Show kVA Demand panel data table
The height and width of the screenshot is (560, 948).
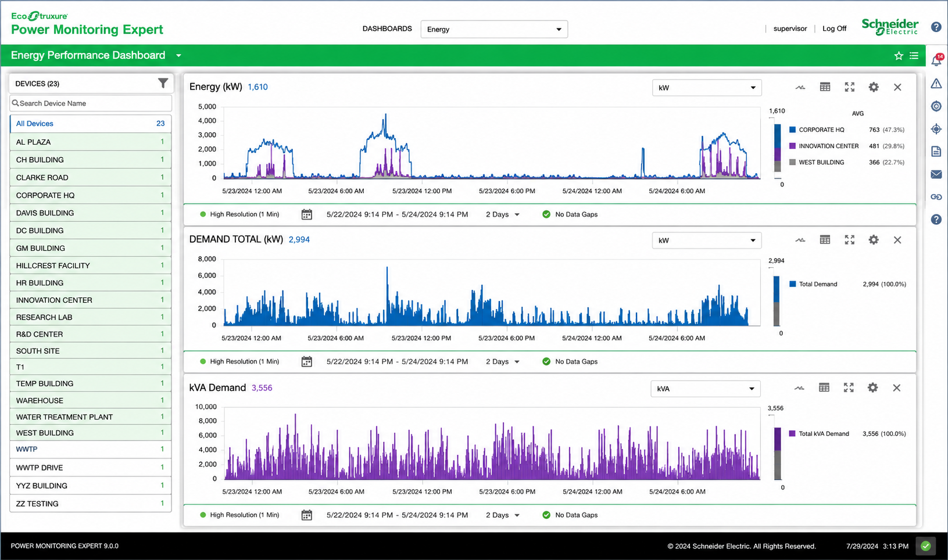824,387
